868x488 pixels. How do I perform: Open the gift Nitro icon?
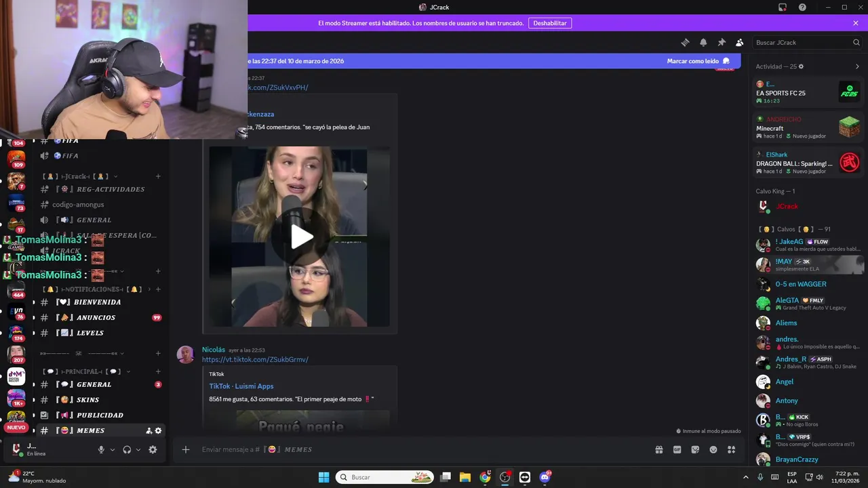point(658,449)
